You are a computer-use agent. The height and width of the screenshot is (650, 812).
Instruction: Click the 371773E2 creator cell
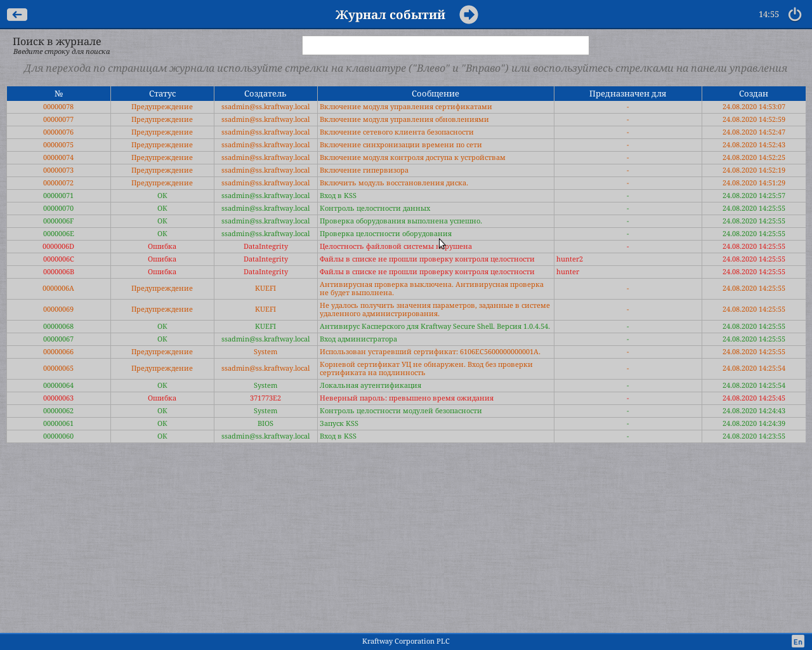point(265,398)
